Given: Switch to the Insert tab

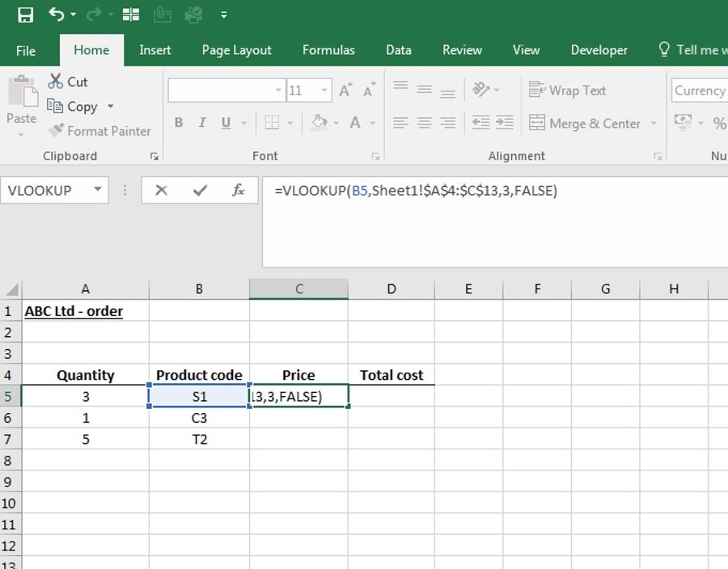Looking at the screenshot, I should click(155, 50).
